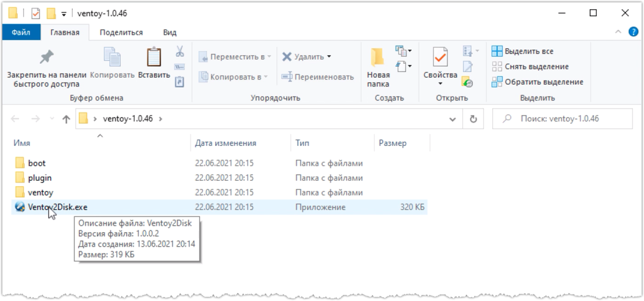The width and height of the screenshot is (644, 301).
Task: Click the plugin folder icon
Action: pos(20,178)
